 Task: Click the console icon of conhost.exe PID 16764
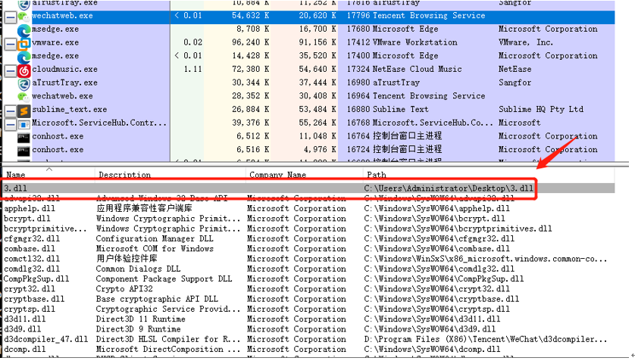tap(23, 138)
